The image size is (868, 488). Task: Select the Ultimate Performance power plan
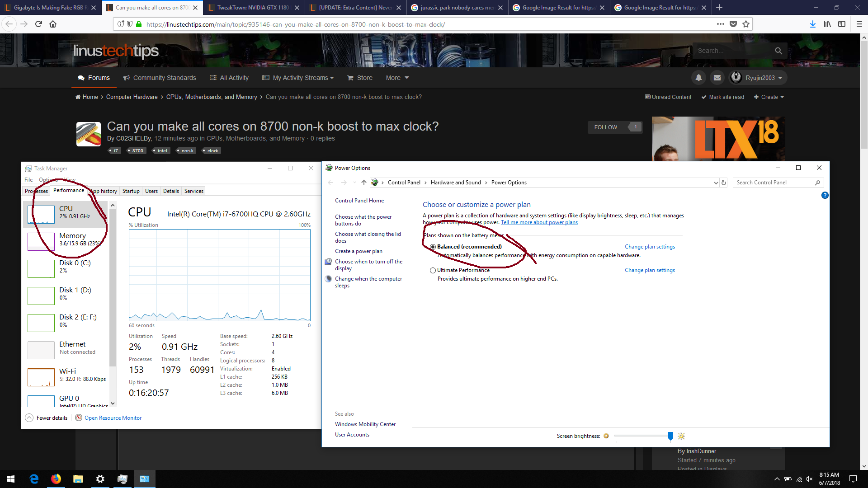click(433, 270)
